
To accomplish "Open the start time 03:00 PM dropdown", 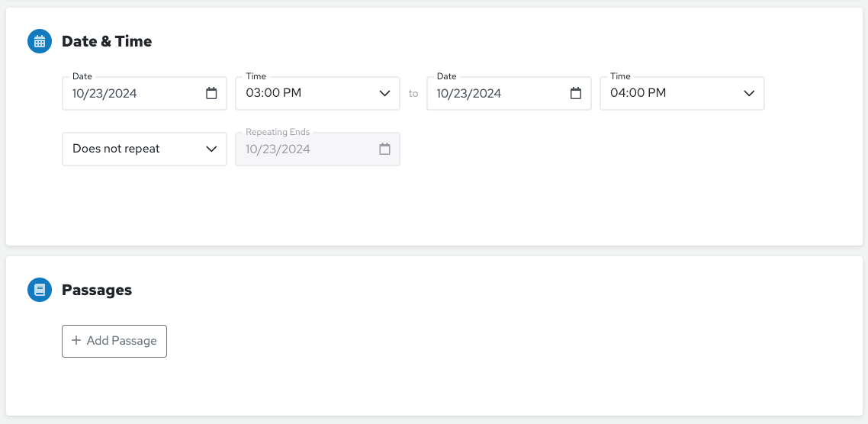I will (305, 93).
